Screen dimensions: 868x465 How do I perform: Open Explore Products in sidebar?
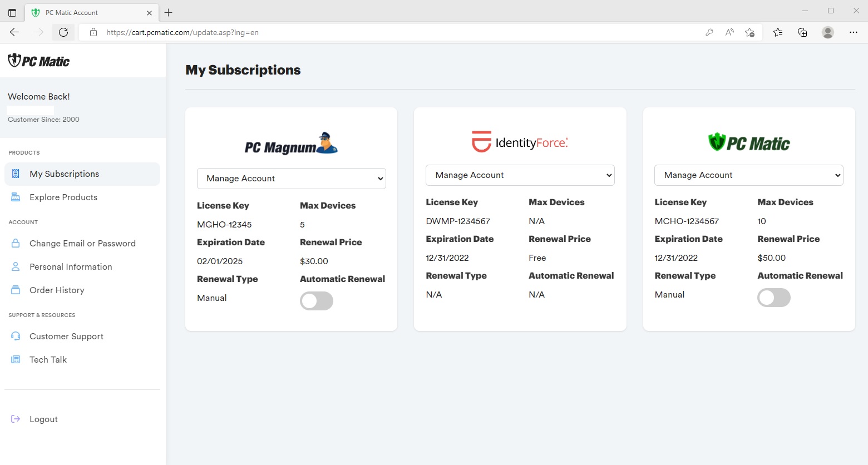[x=82, y=197]
